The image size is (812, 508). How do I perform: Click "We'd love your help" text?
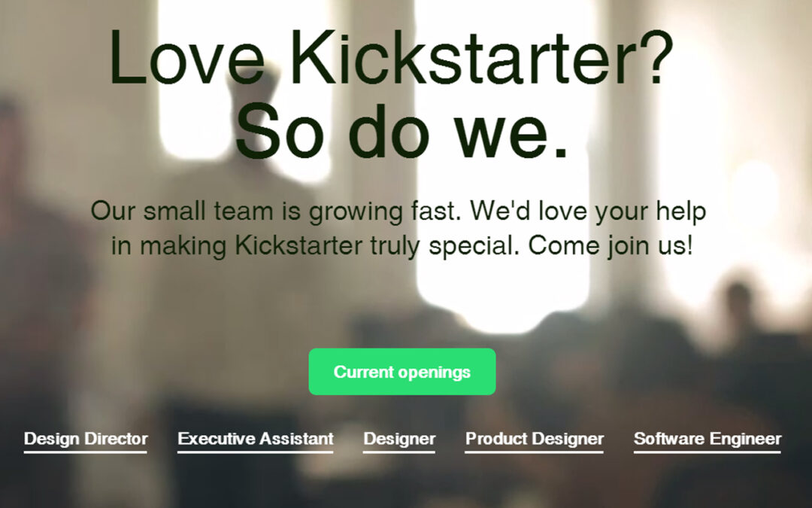point(588,211)
